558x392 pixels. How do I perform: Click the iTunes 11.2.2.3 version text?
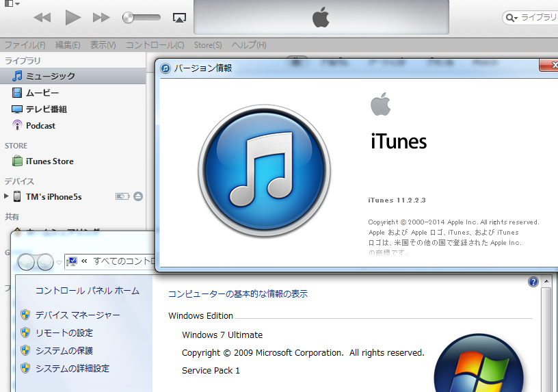[x=397, y=200]
